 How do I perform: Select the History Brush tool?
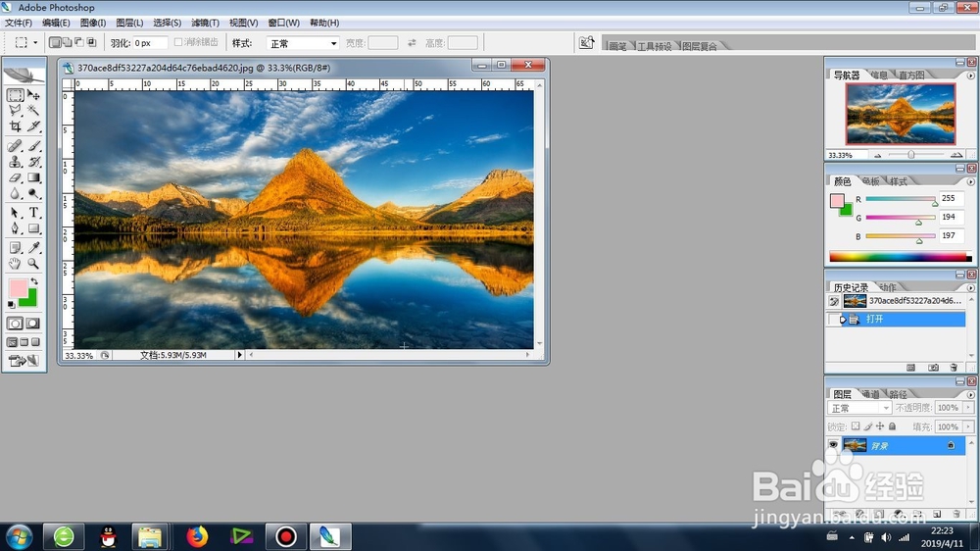click(33, 162)
